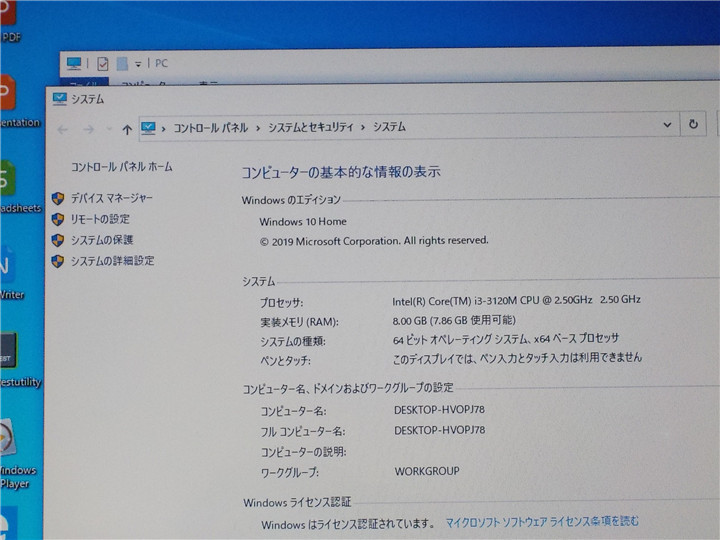Click the computer icon in address bar
Viewport: 720px width, 540px height.
pos(148,128)
